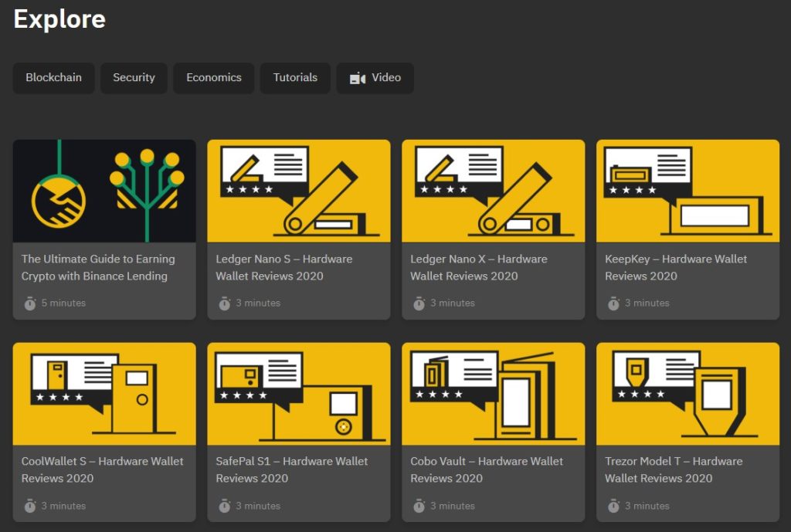The image size is (791, 532).
Task: Click '3 minutes' on the Trezor Model T card
Action: point(647,506)
